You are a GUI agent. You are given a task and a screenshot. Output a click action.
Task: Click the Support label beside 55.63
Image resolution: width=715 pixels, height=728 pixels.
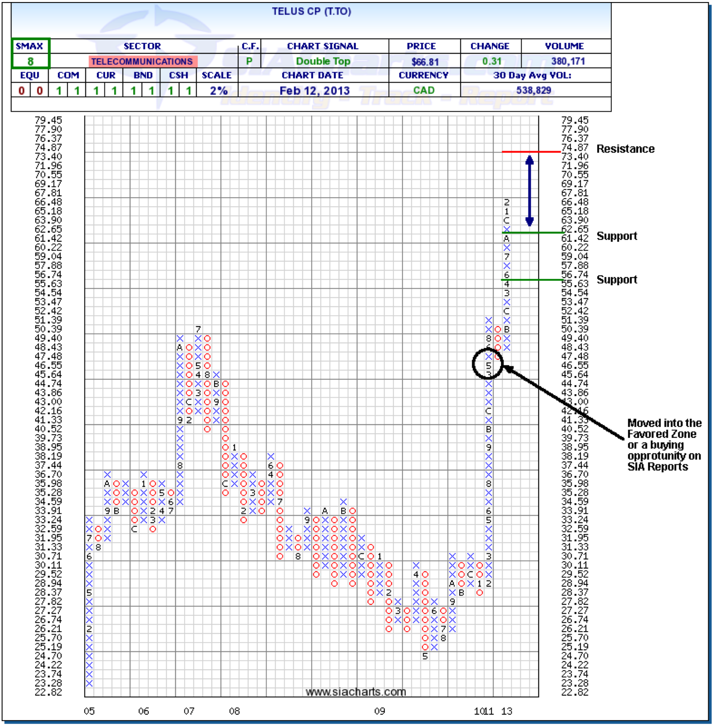click(x=617, y=280)
